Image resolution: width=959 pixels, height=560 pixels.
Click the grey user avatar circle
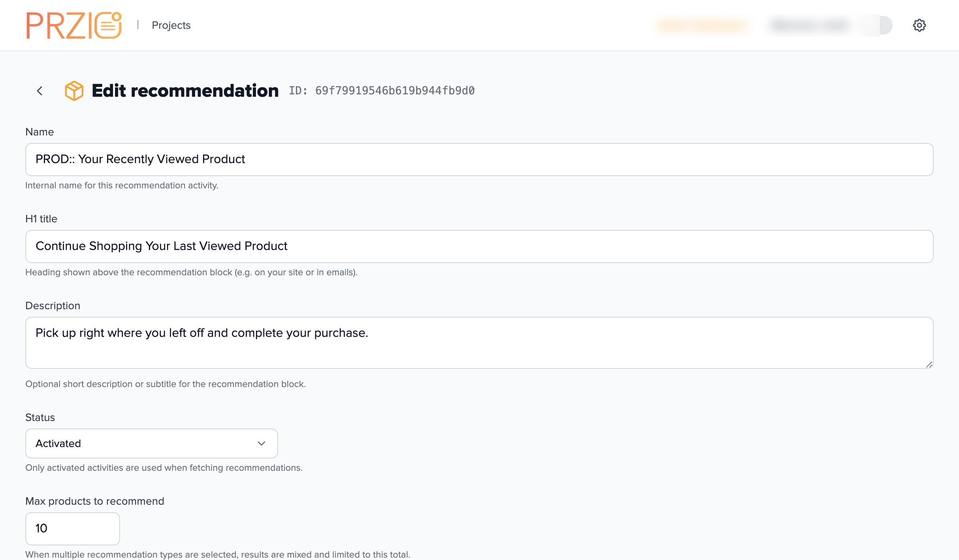[x=883, y=25]
